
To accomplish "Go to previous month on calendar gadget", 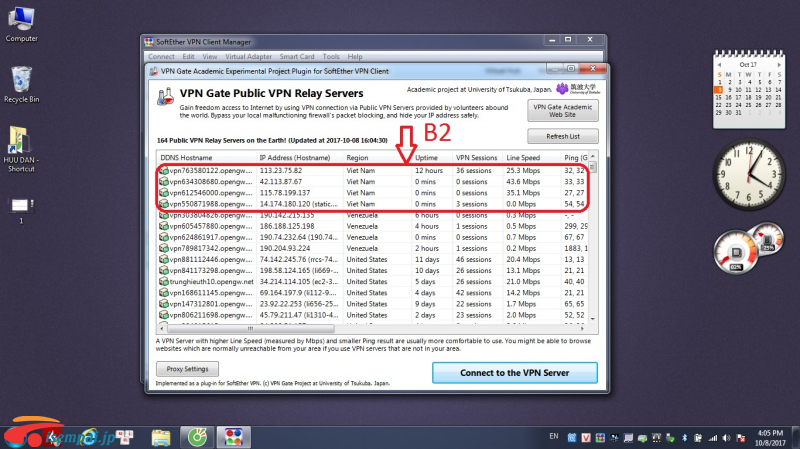I will tap(719, 65).
